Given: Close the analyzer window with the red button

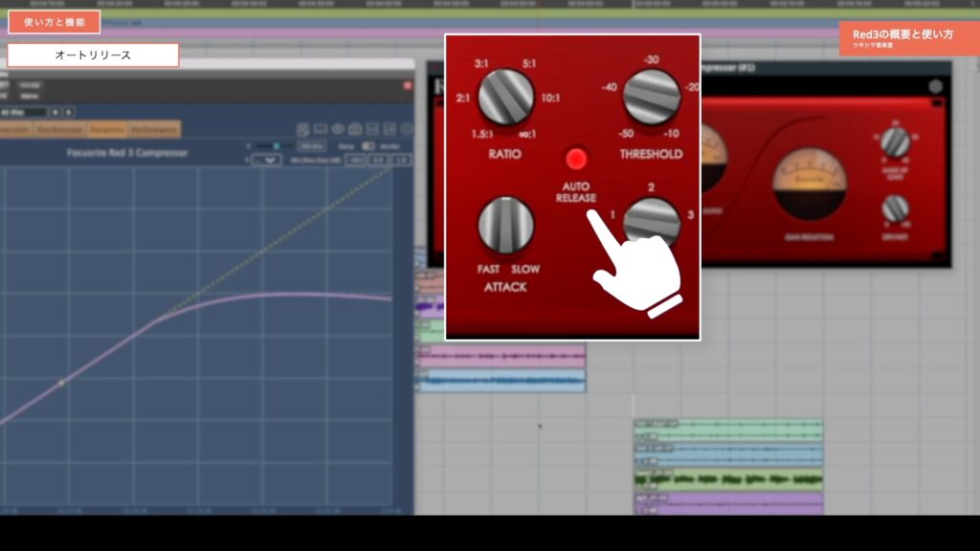Looking at the screenshot, I should (x=408, y=85).
